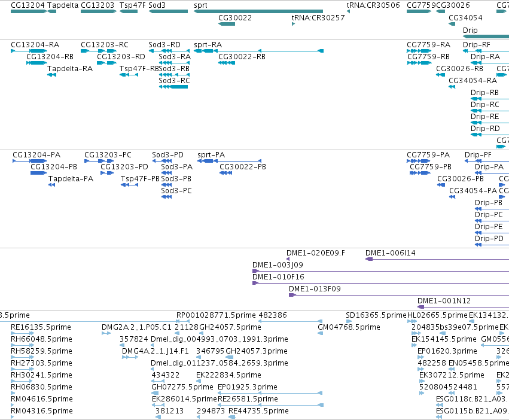Click the DME1-006I14 BAC clone
509x420 pixels.
click(x=437, y=259)
